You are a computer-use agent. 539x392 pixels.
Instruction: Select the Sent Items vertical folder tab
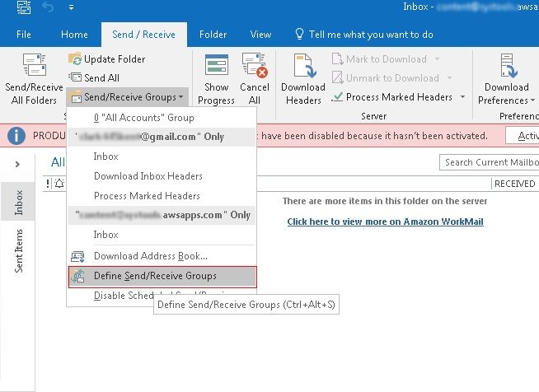coord(18,251)
